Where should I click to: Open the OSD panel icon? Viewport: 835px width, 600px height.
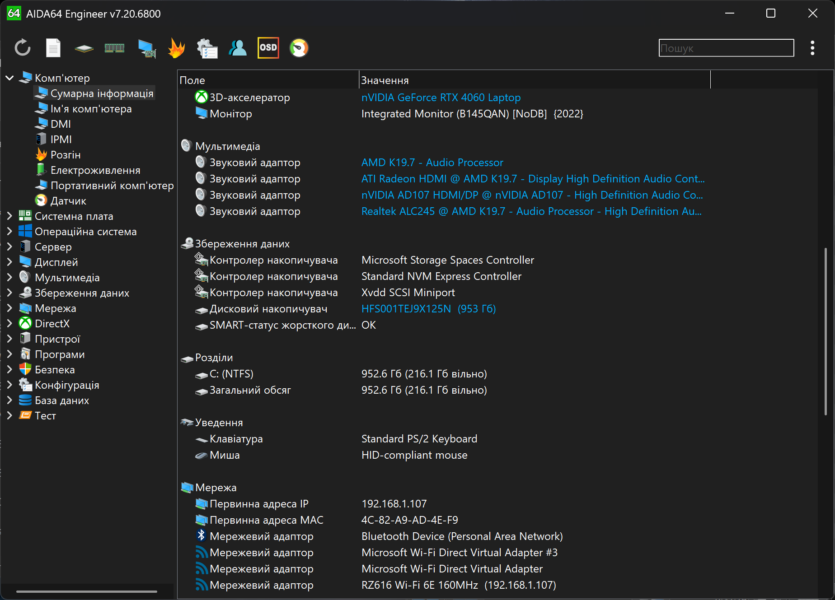(x=268, y=48)
